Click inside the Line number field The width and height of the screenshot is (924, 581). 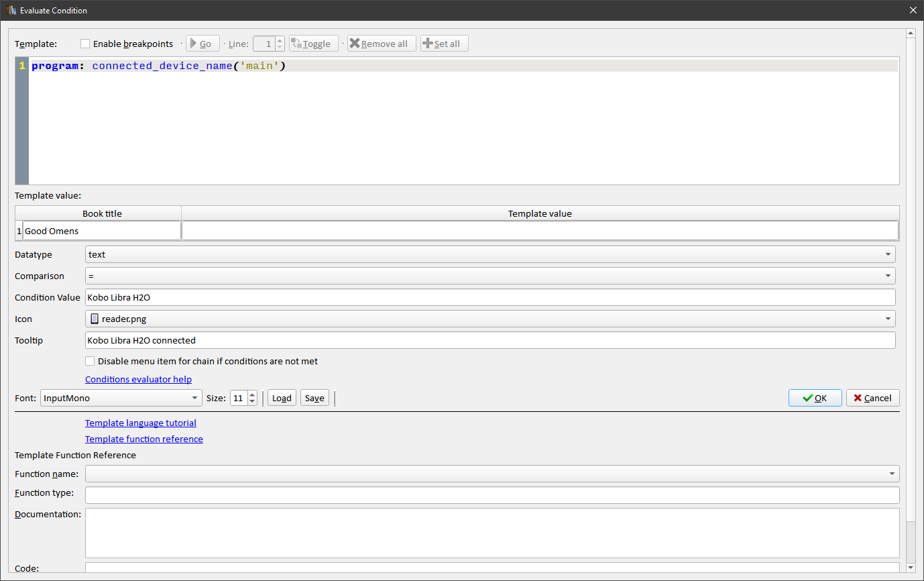(264, 44)
